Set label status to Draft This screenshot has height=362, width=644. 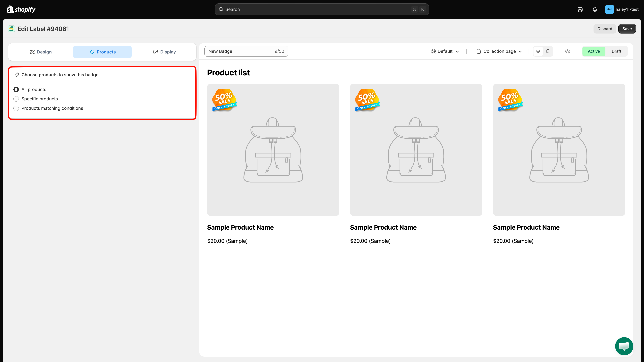click(616, 51)
